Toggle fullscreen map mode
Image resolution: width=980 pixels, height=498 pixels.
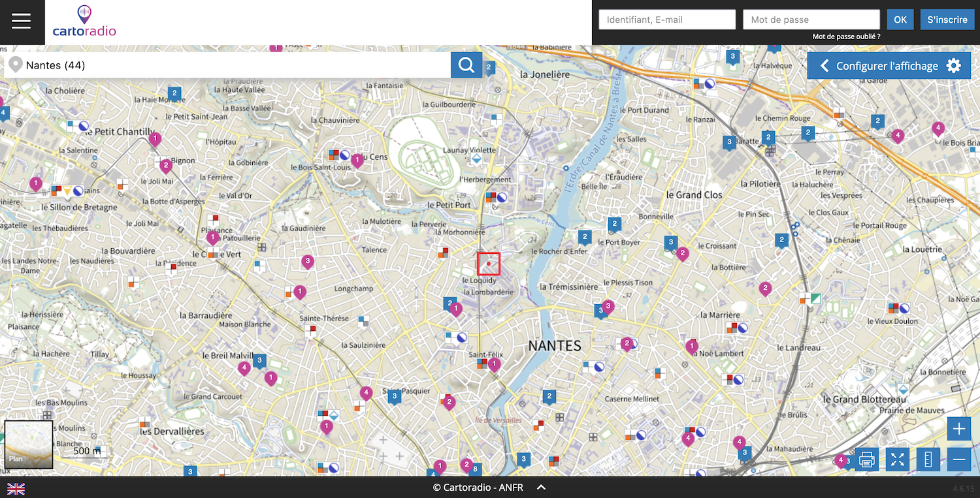pos(898,459)
